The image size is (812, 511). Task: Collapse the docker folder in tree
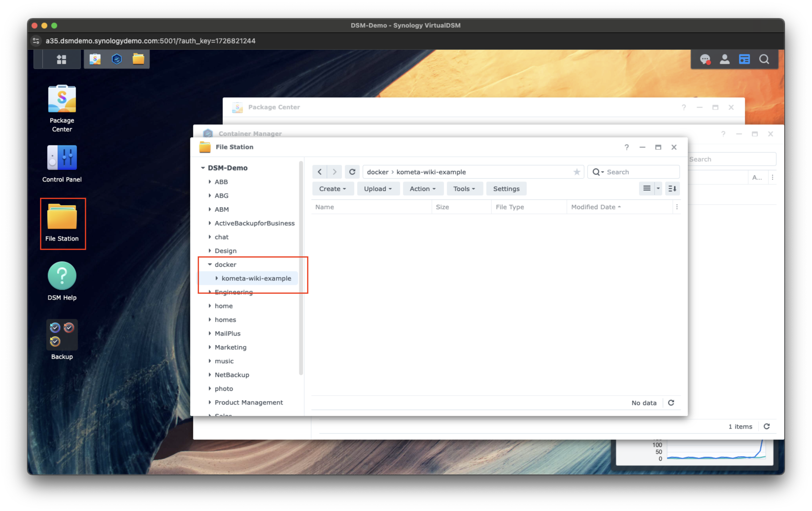coord(210,264)
